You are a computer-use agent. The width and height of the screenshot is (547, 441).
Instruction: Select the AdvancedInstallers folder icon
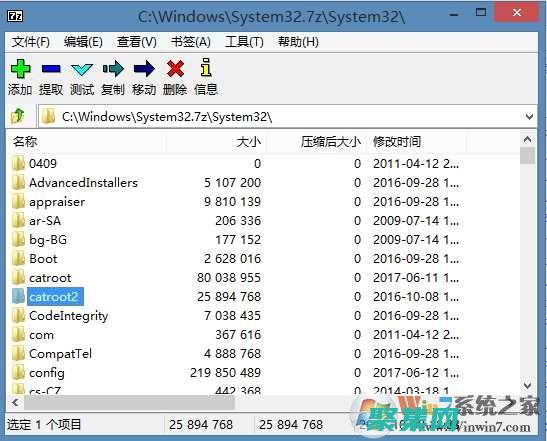[x=18, y=182]
